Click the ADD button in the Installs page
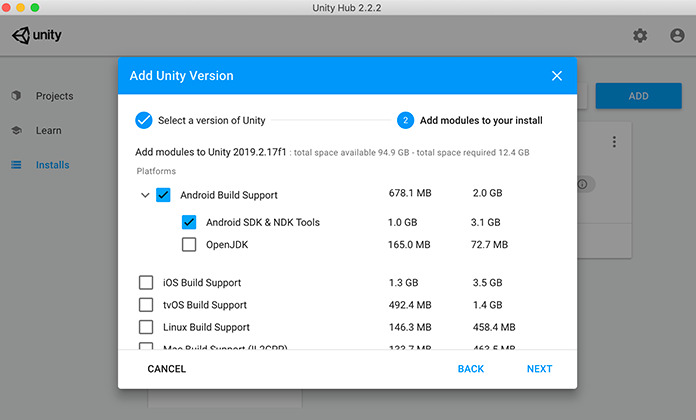Screen dimensions: 696x420 click(x=638, y=96)
